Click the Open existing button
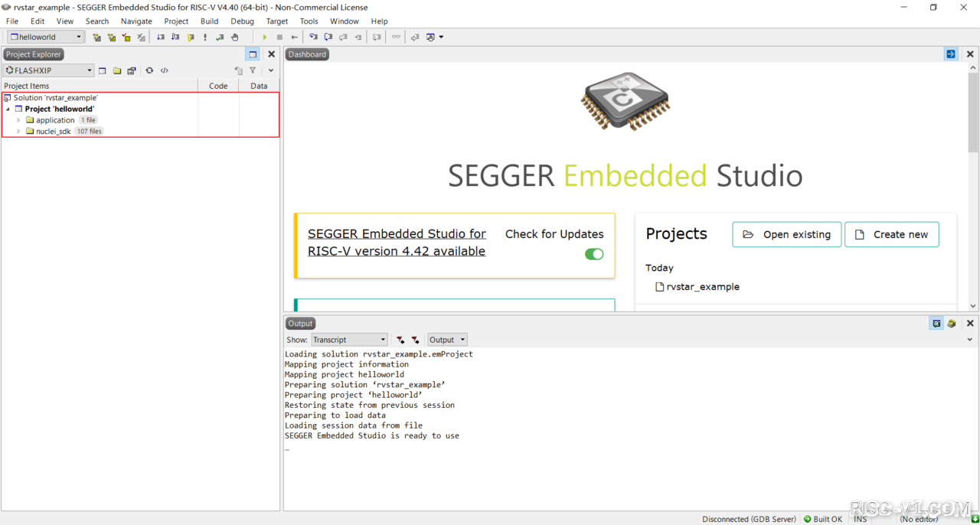 click(787, 234)
